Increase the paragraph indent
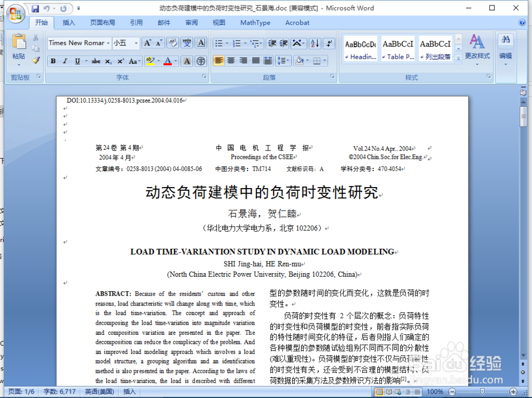The height and width of the screenshot is (398, 532). point(284,44)
